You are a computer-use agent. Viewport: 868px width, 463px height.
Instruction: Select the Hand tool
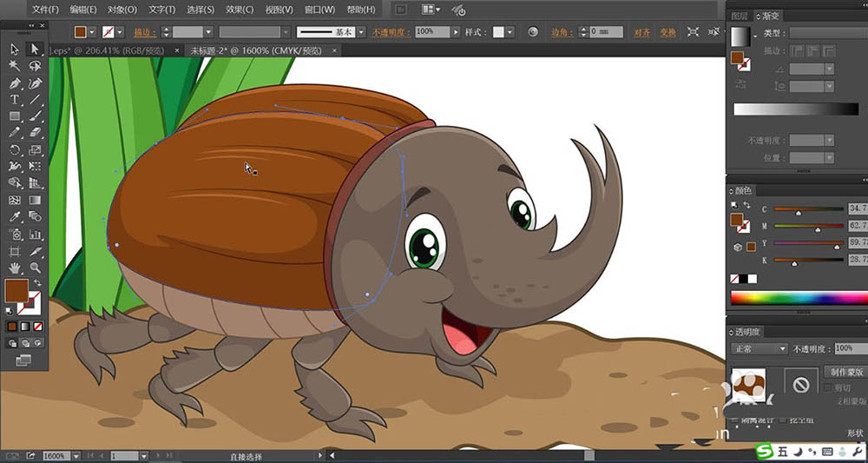tap(15, 268)
